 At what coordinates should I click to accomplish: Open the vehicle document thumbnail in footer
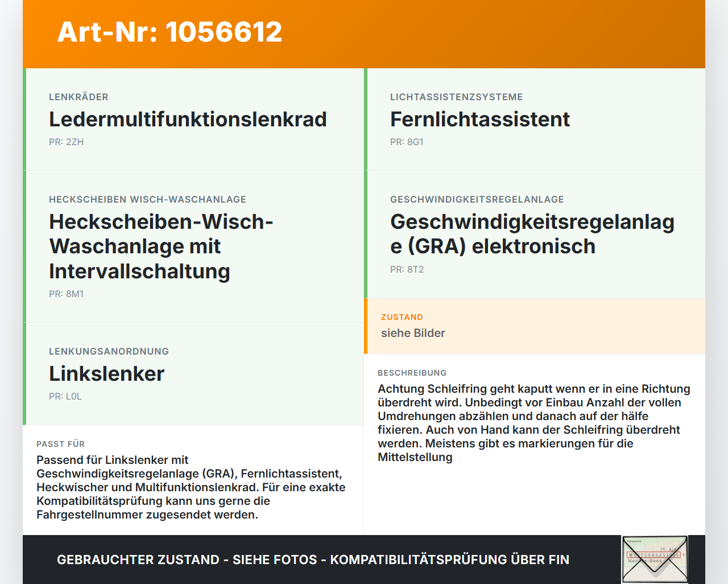[655, 560]
